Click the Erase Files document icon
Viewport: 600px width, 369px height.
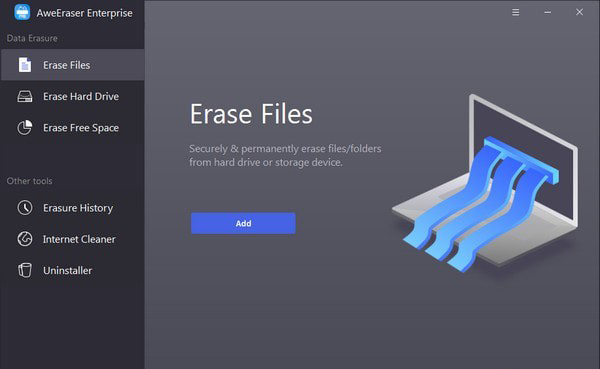(25, 65)
